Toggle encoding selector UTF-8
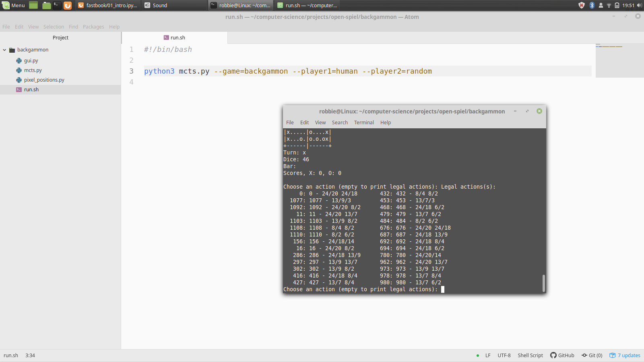This screenshot has height=362, width=644. point(504,355)
